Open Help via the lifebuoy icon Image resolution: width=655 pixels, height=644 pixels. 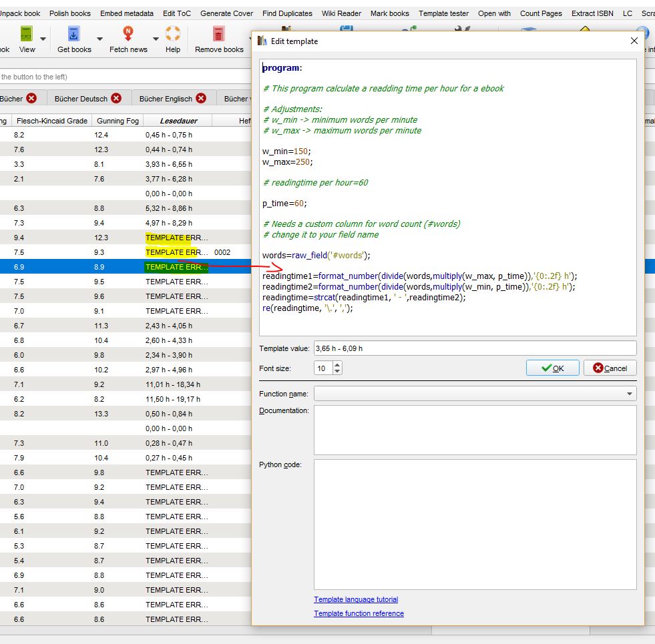173,35
